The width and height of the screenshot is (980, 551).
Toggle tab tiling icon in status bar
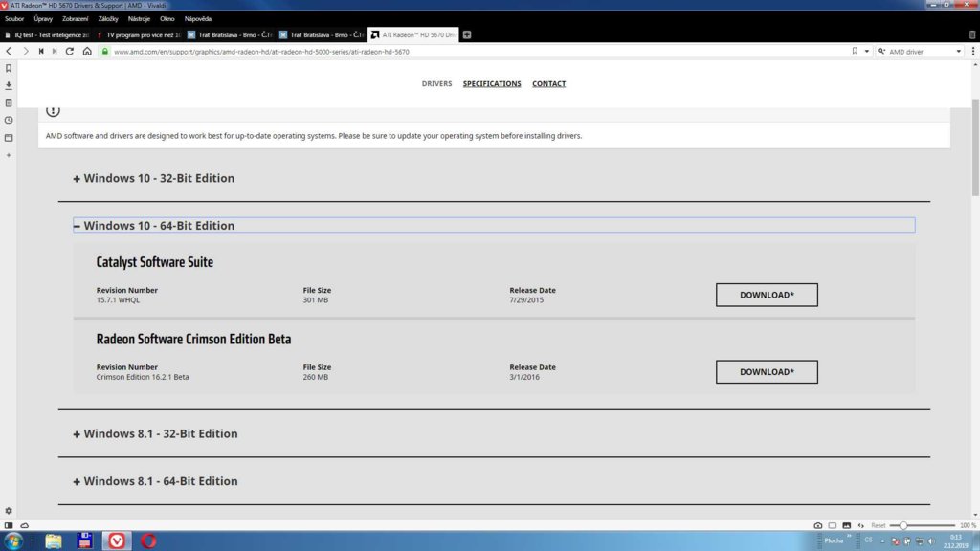pos(833,525)
